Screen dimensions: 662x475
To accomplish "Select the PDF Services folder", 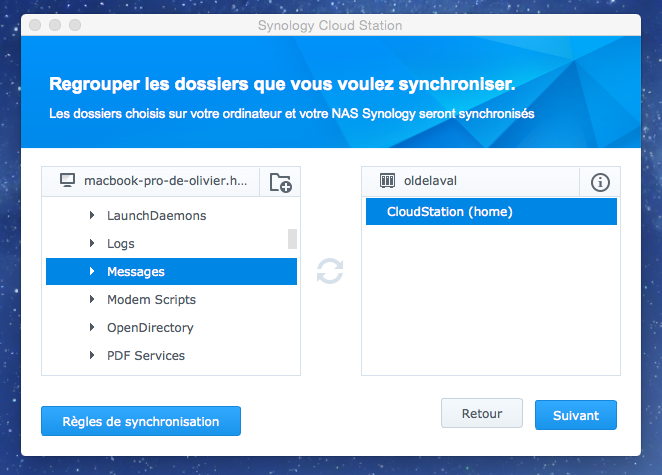I will click(171, 355).
